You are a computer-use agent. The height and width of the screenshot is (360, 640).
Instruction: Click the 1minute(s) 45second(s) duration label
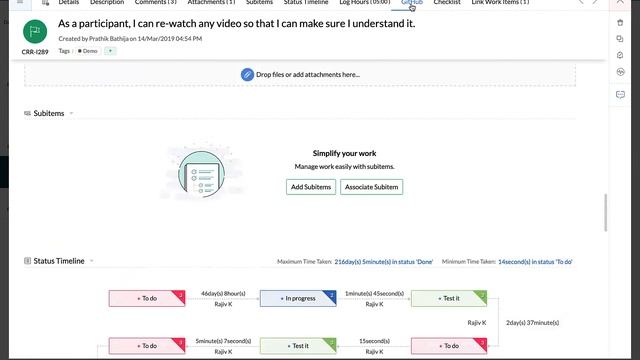click(374, 293)
